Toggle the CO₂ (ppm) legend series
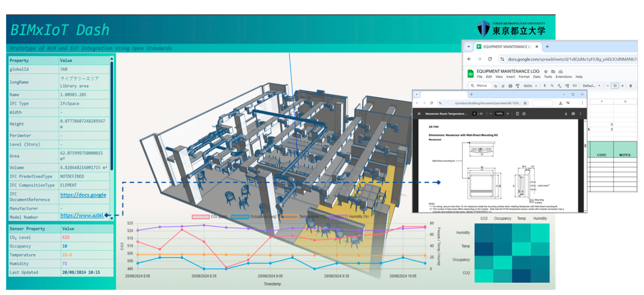 pyautogui.click(x=201, y=217)
